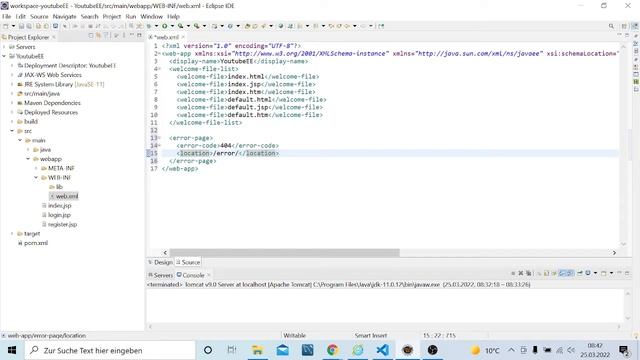Toggle Word Wrap in Console toolbar
The image size is (640, 360).
[554, 273]
